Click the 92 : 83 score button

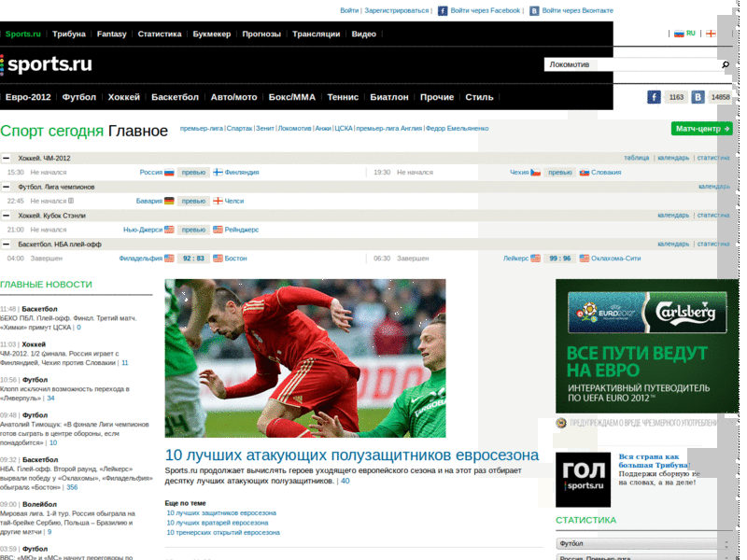point(193,259)
